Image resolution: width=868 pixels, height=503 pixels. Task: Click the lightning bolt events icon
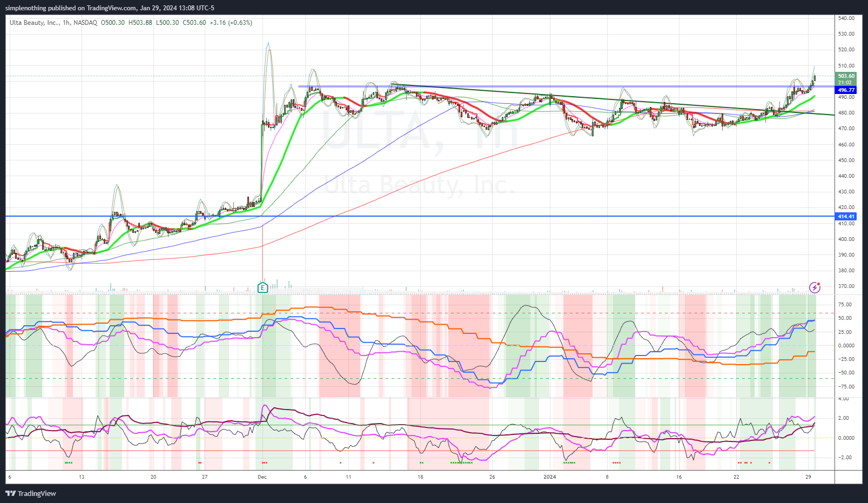[815, 287]
